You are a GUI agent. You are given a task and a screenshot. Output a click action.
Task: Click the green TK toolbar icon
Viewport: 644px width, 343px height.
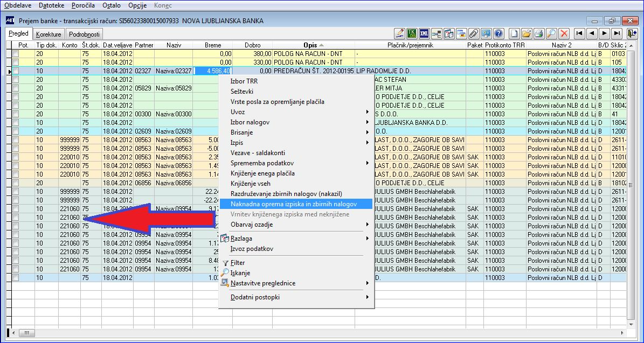coord(412,33)
